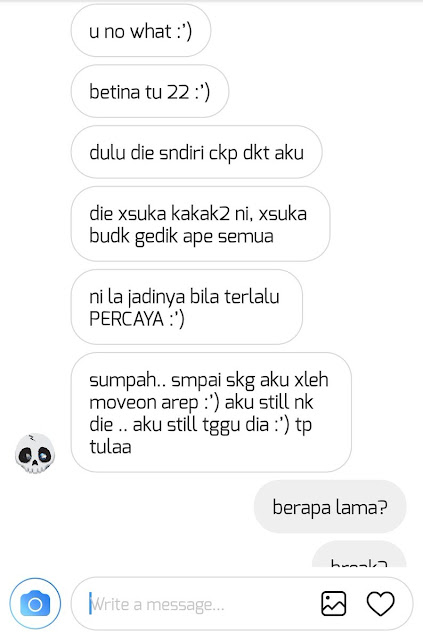
Task: Tap the 'dulu die sndiri ckp dkt aku' bubble
Action: point(196,152)
